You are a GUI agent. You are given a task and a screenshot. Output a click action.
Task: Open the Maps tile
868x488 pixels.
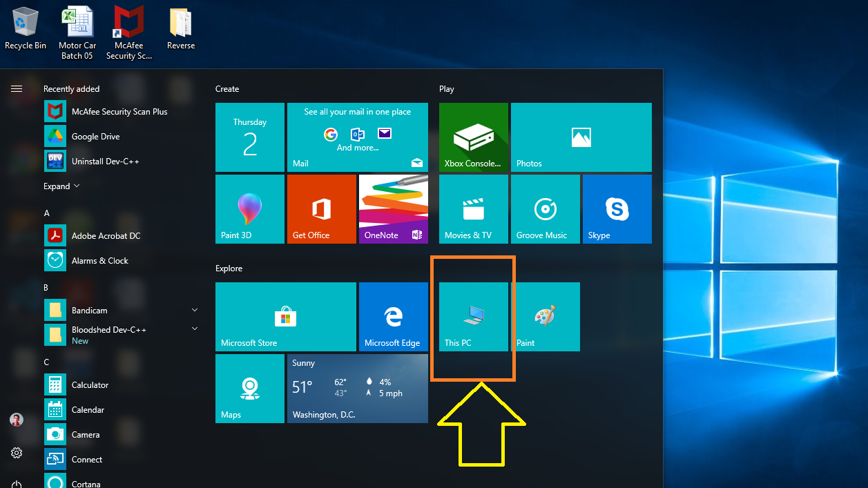250,389
